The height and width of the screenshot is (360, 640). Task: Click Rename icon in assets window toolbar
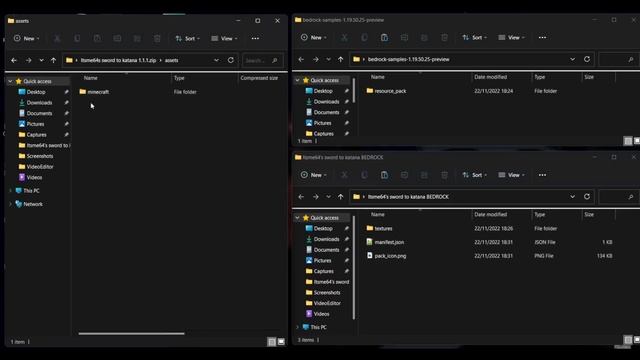tap(117, 38)
